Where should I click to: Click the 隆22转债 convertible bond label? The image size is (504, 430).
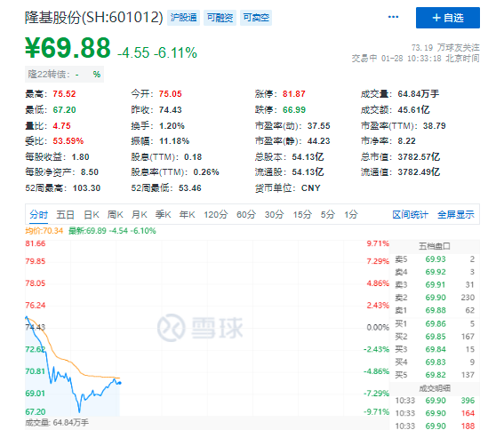click(x=64, y=75)
